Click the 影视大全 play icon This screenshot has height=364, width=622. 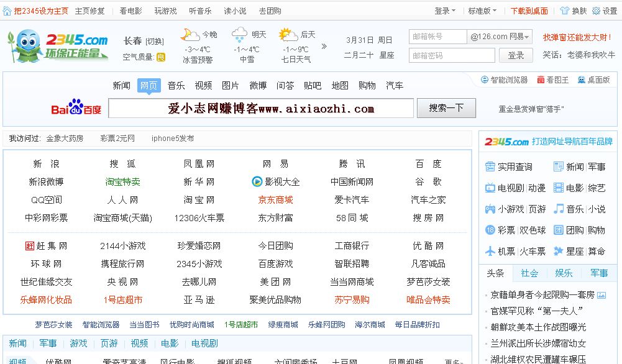pyautogui.click(x=257, y=181)
